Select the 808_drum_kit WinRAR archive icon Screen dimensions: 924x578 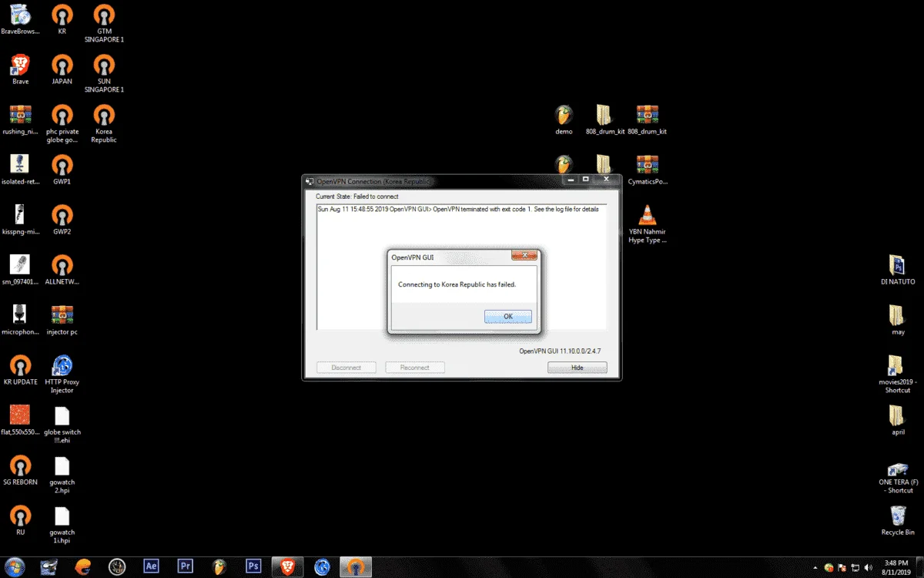click(647, 119)
